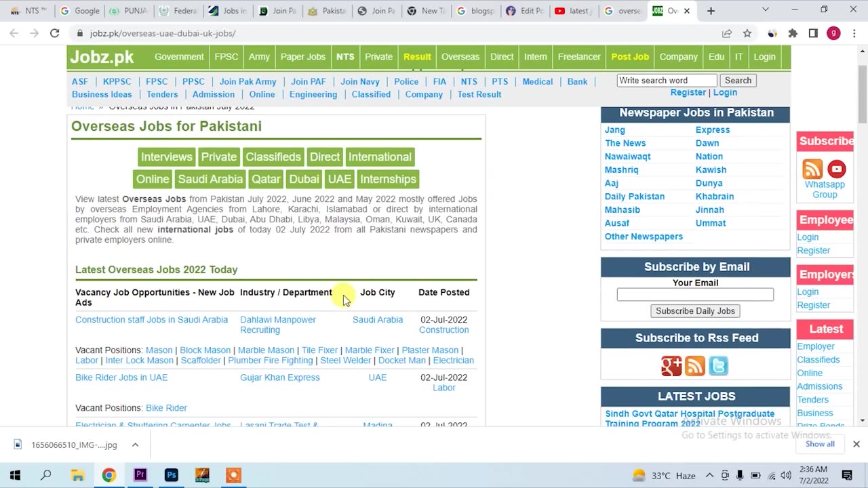
Task: Bookmark this page with star icon
Action: (747, 33)
